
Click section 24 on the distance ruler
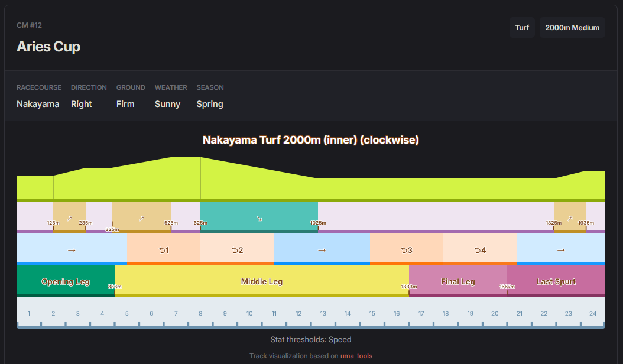592,313
